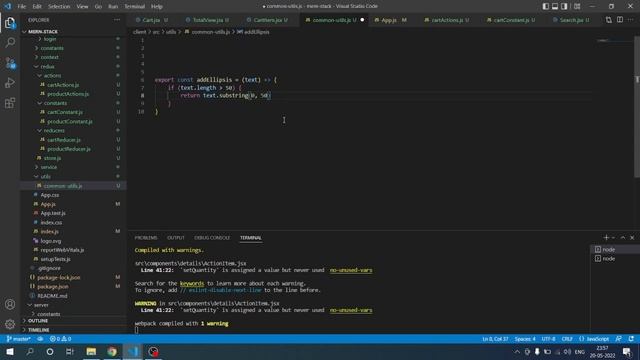Image resolution: width=640 pixels, height=360 pixels.
Task: Open the Source Control view
Action: point(10,63)
